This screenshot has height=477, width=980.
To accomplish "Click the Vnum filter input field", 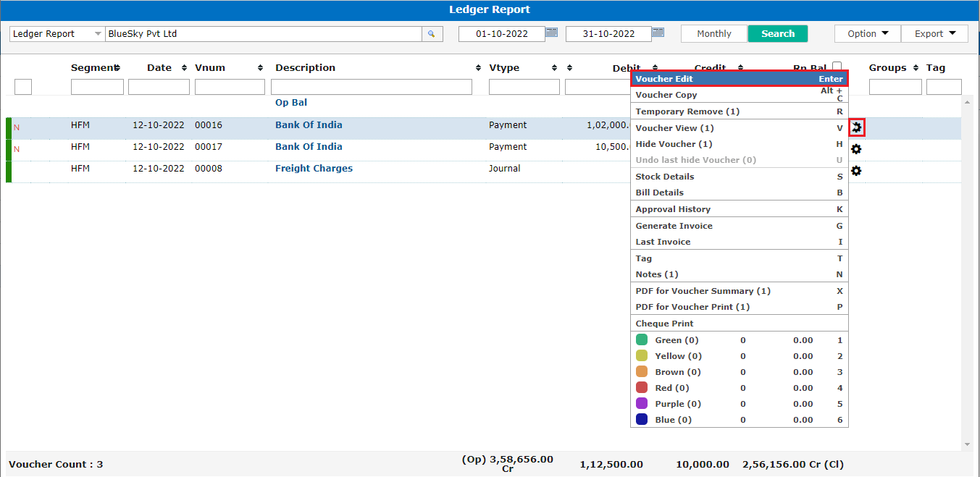I will pos(230,87).
